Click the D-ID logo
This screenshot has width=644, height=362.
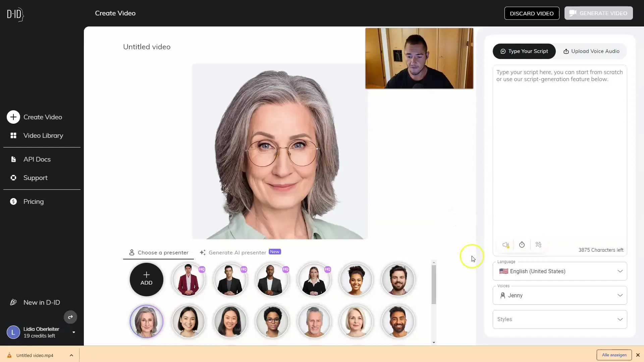(x=15, y=14)
